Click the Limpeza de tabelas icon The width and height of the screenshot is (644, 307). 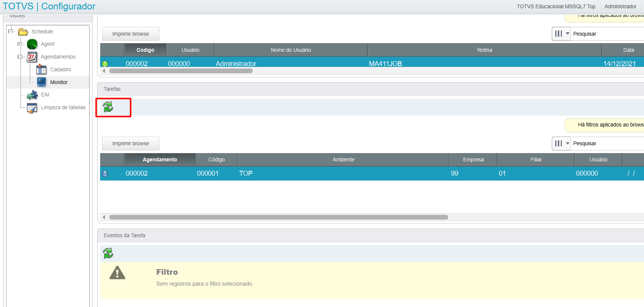32,108
